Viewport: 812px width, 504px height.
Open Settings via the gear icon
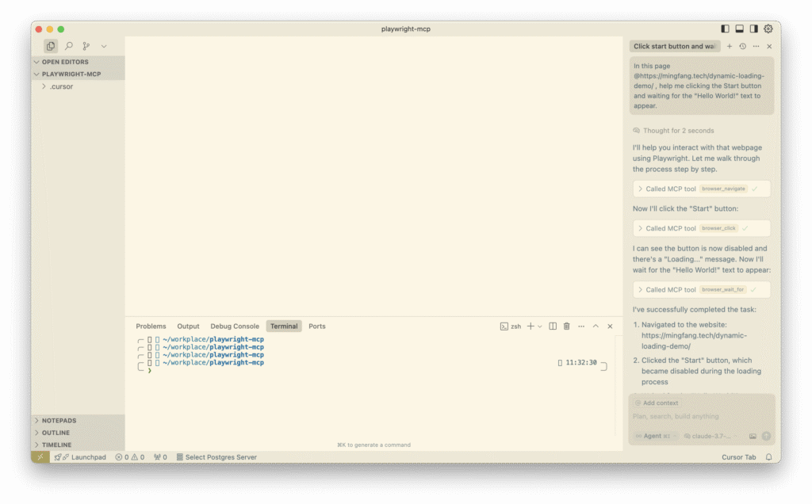(768, 29)
